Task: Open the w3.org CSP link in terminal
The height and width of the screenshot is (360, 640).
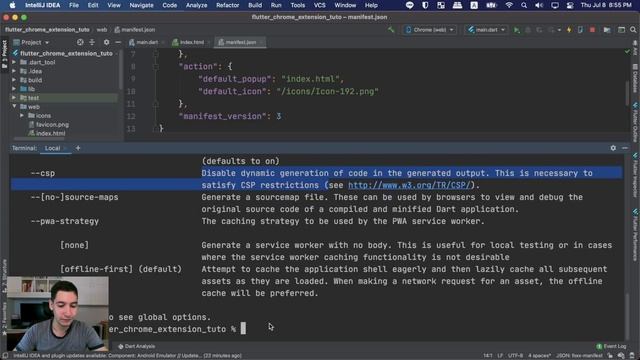Action: [x=409, y=185]
